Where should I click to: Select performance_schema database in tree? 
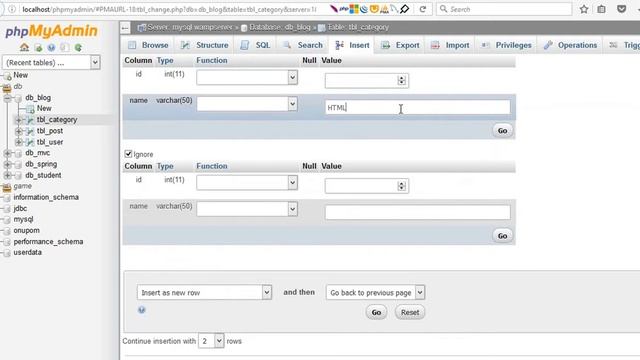tap(48, 242)
